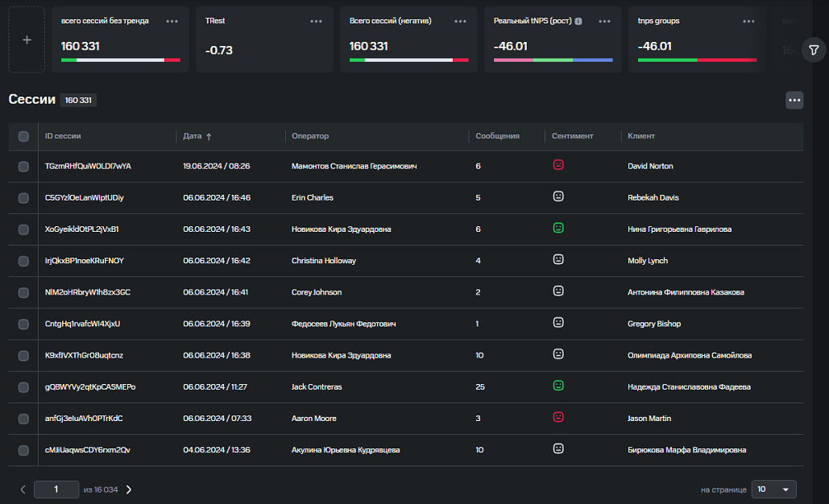Click operator Мамонтов Станислав Герасимович
This screenshot has height=504, width=829.
[x=354, y=166]
